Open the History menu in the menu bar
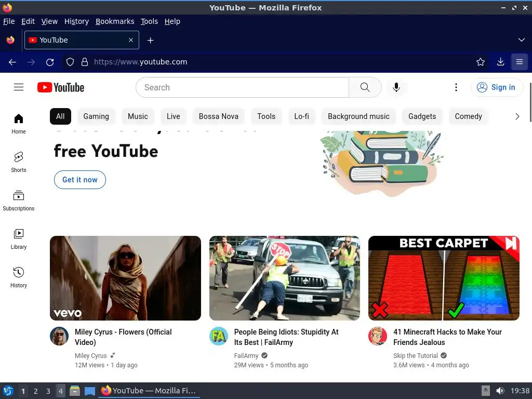Screen dimensions: 532x399 (x=77, y=21)
